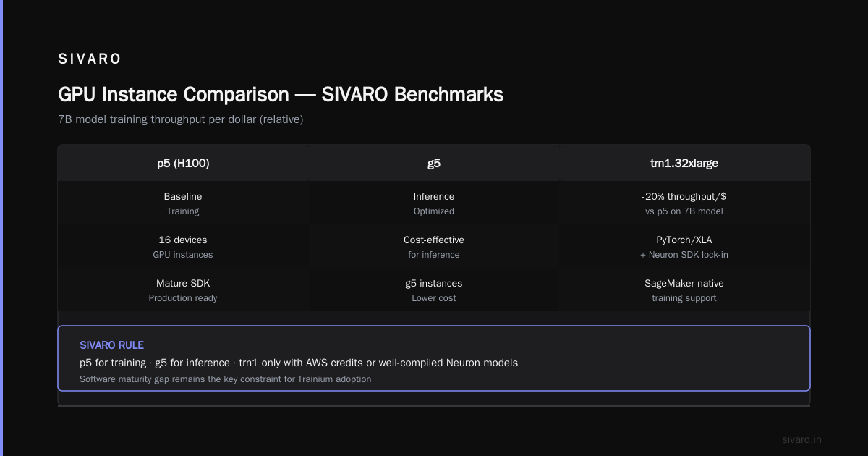Select the 'Baseline' cell text
Viewport: 868px width, 456px height.
(x=183, y=196)
